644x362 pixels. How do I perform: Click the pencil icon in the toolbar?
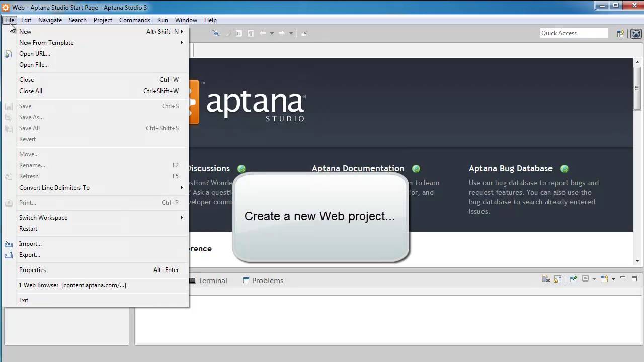pyautogui.click(x=228, y=33)
